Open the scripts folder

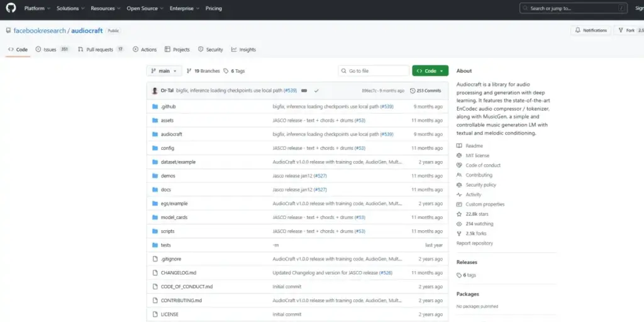pos(167,231)
